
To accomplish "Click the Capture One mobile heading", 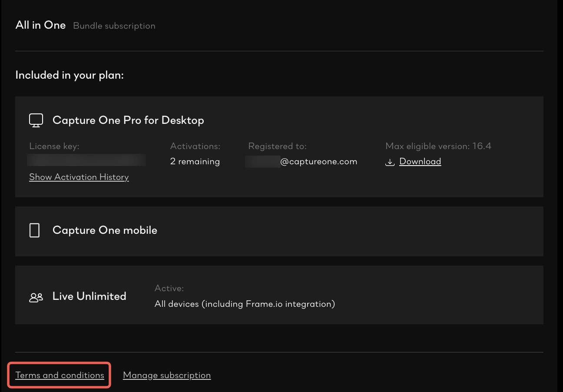I will coord(105,230).
